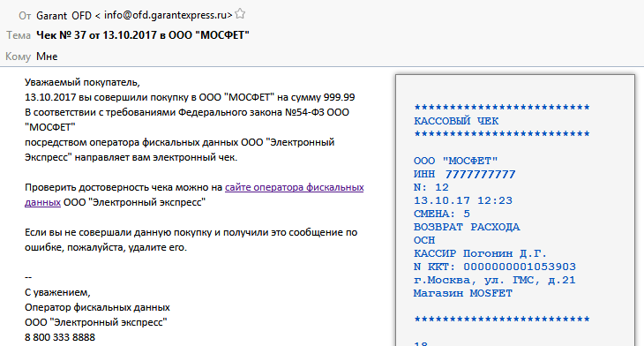Click the 'Тема' field label

(x=19, y=35)
